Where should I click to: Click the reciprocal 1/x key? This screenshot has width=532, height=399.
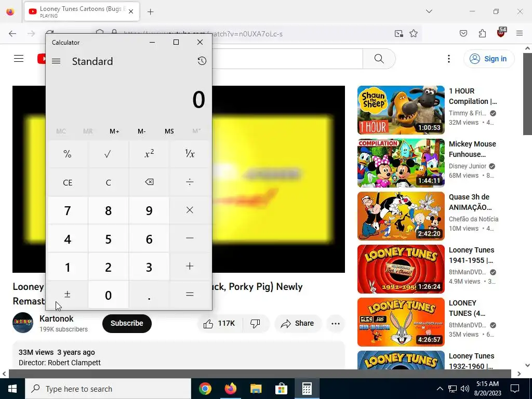190,154
